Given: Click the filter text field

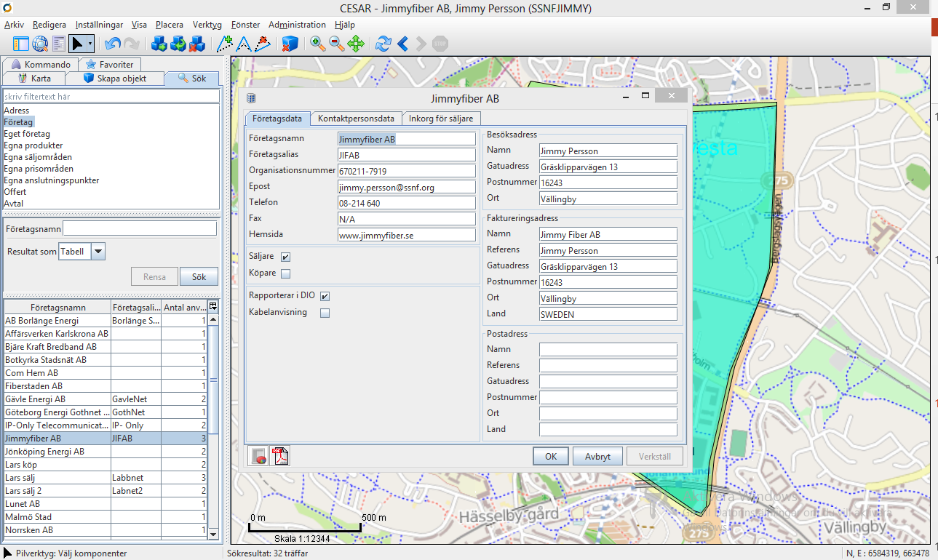Looking at the screenshot, I should [111, 96].
